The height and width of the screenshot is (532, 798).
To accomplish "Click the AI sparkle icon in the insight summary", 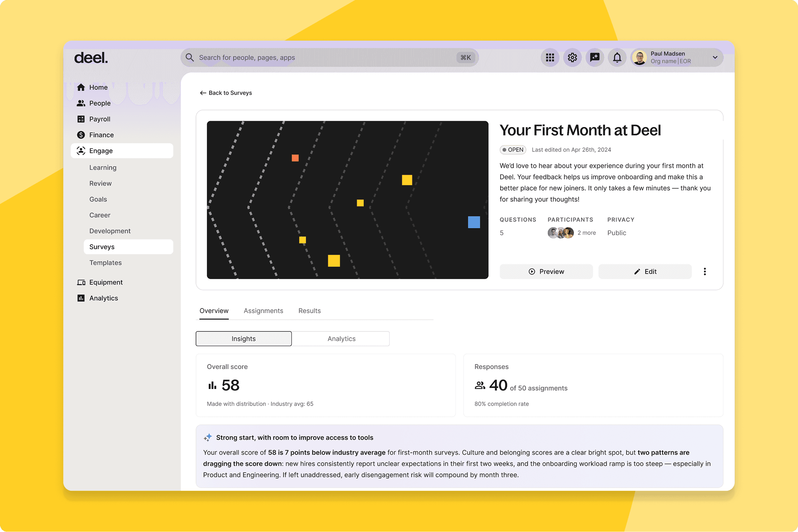I will (x=208, y=437).
